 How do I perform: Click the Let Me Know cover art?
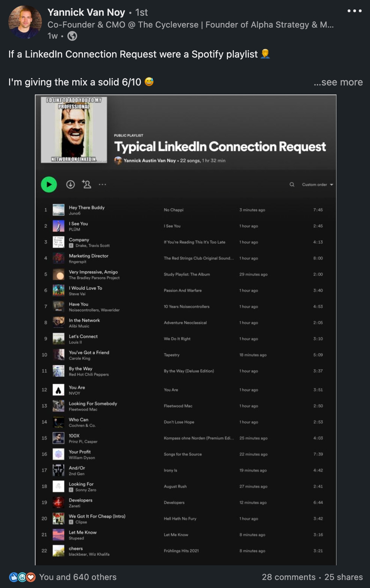click(x=58, y=535)
